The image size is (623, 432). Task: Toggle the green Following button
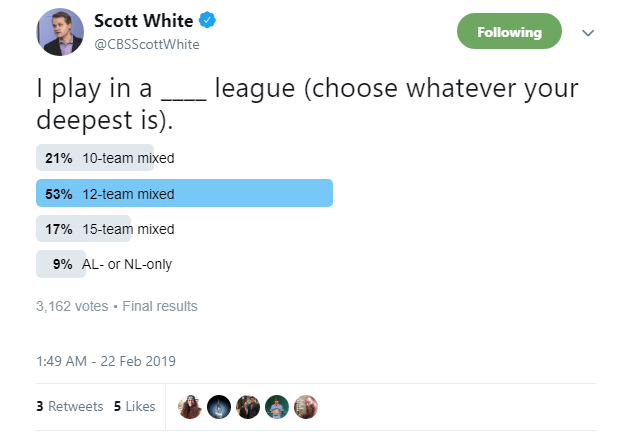pos(509,32)
